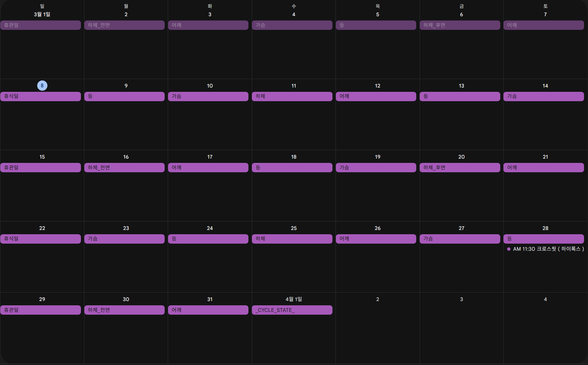Click the 하체_후면 event on March 20

pos(460,167)
